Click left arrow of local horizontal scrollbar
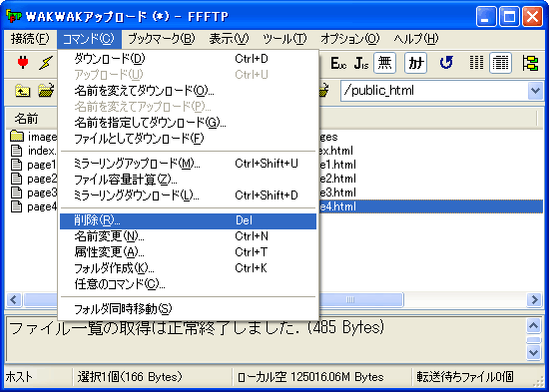549x392 pixels. [x=14, y=300]
